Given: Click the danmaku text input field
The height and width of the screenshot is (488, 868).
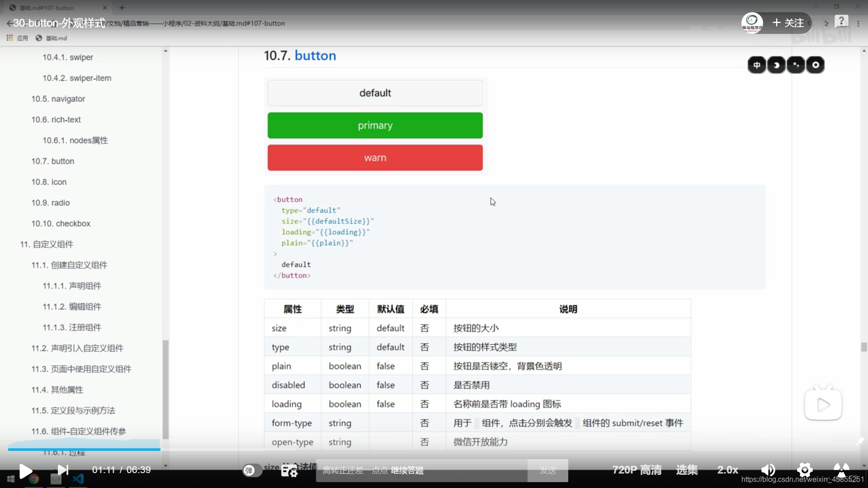Looking at the screenshot, I should (x=421, y=470).
